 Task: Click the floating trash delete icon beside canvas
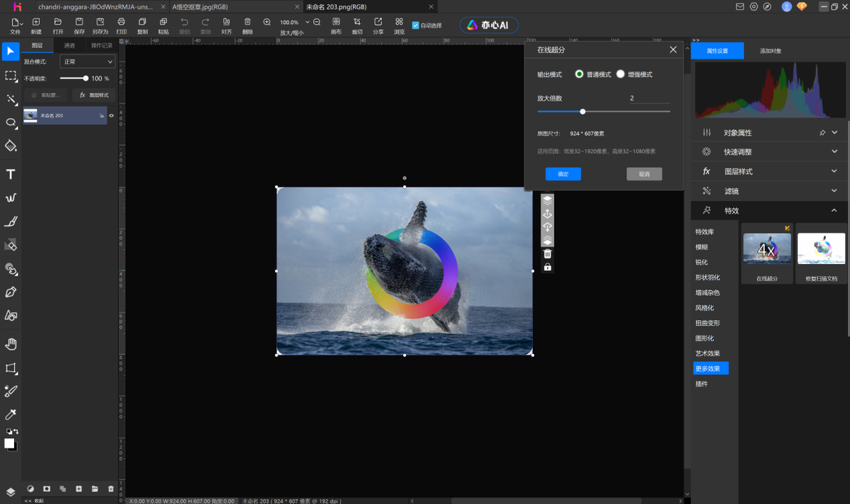[547, 253]
